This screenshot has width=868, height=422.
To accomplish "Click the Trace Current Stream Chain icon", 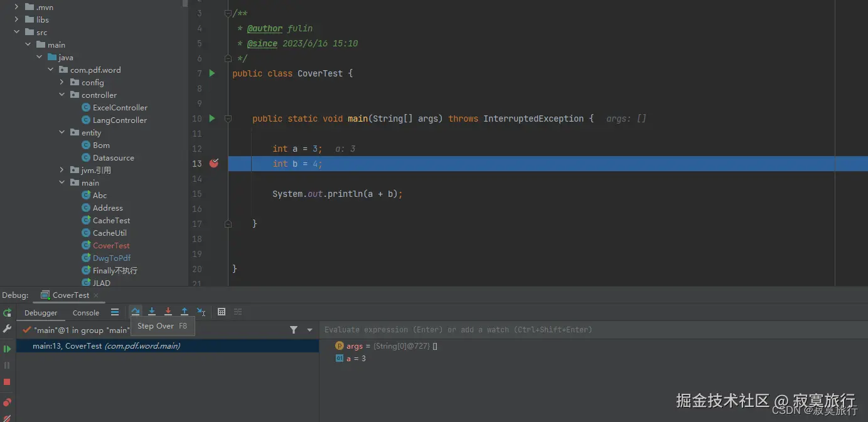I will (x=238, y=312).
